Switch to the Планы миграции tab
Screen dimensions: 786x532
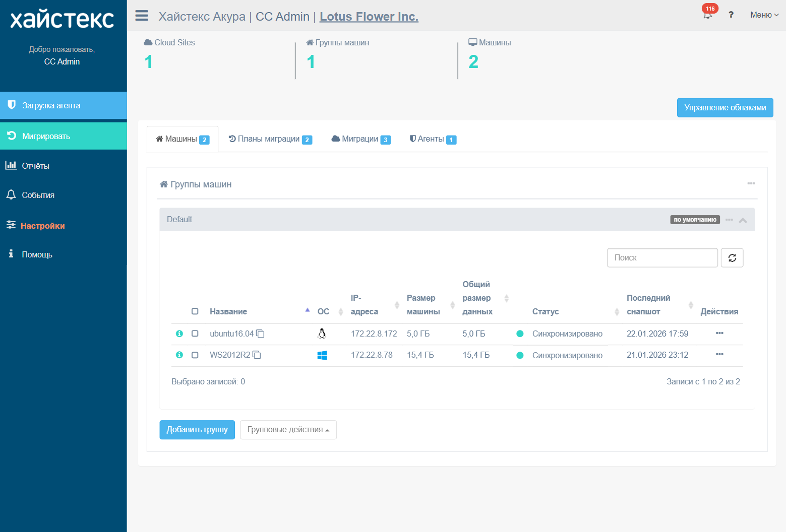270,139
